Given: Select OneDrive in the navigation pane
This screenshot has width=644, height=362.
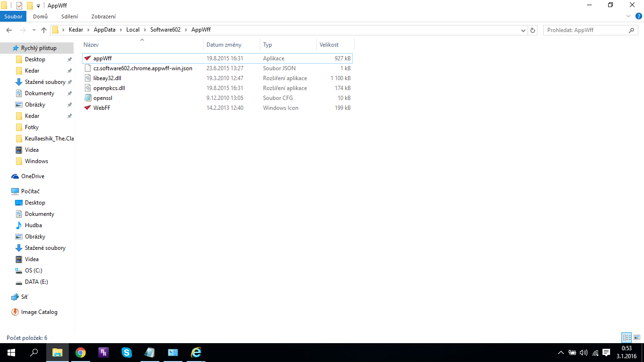Looking at the screenshot, I should (33, 176).
